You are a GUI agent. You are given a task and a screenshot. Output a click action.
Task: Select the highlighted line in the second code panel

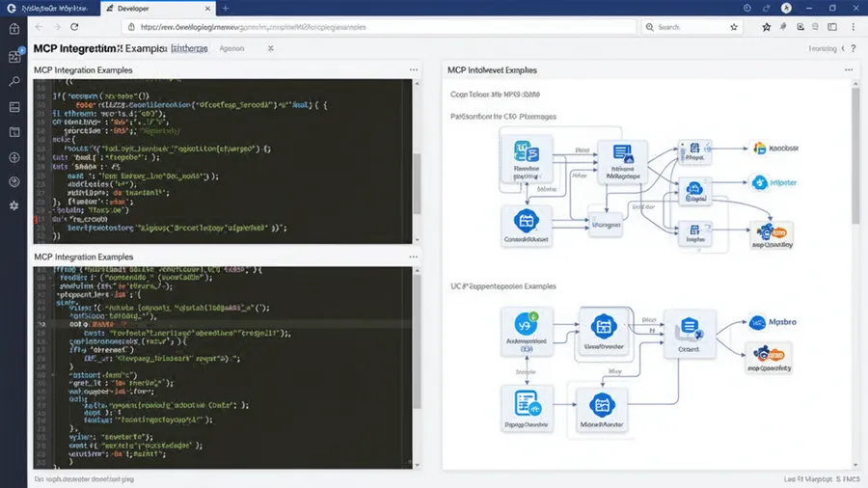pos(223,324)
